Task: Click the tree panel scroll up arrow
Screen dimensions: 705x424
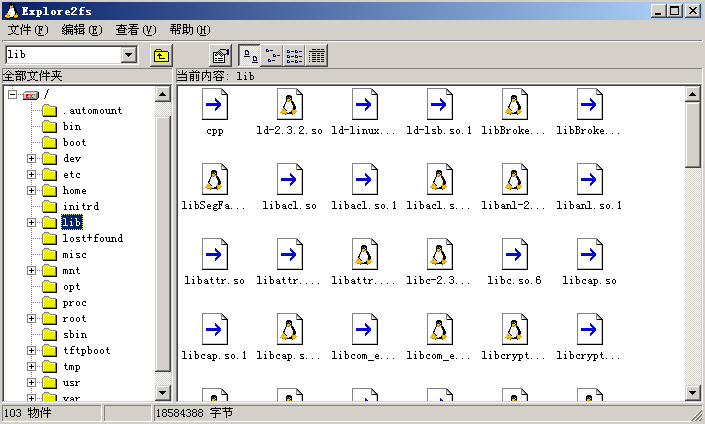Action: pyautogui.click(x=162, y=94)
